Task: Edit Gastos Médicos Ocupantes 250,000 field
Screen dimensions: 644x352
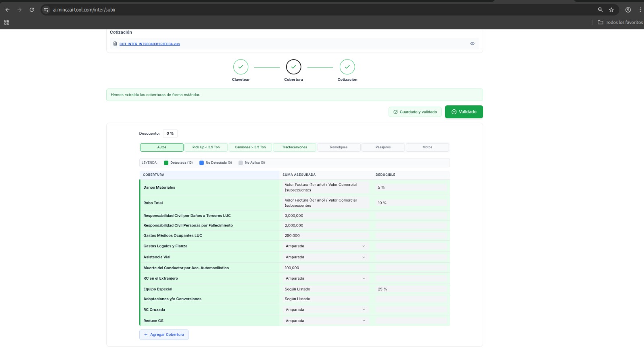Action: coord(325,236)
